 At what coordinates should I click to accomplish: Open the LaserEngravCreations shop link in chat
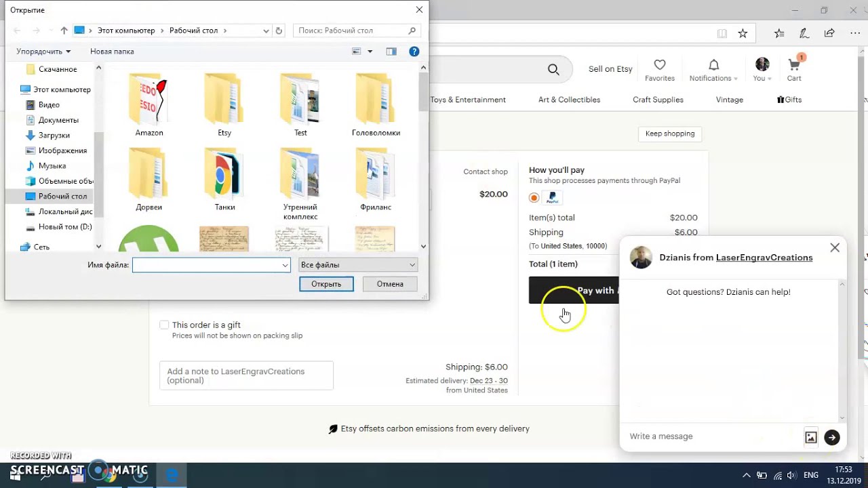tap(764, 258)
